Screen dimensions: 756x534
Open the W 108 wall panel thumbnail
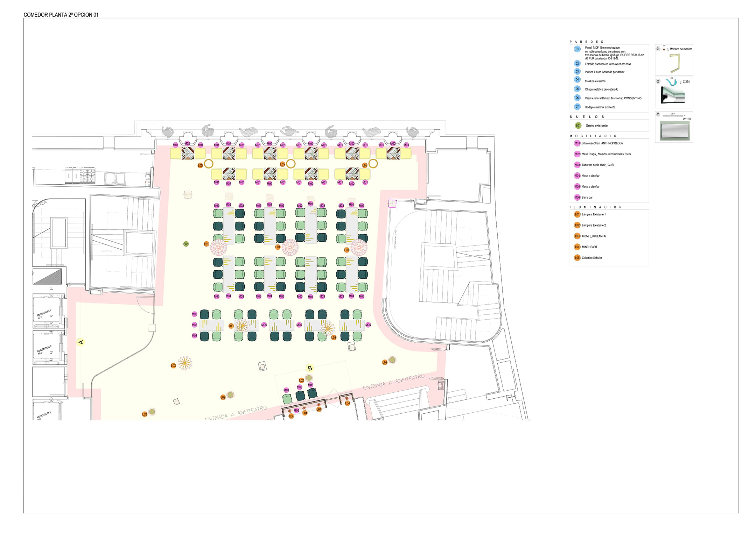(x=674, y=127)
